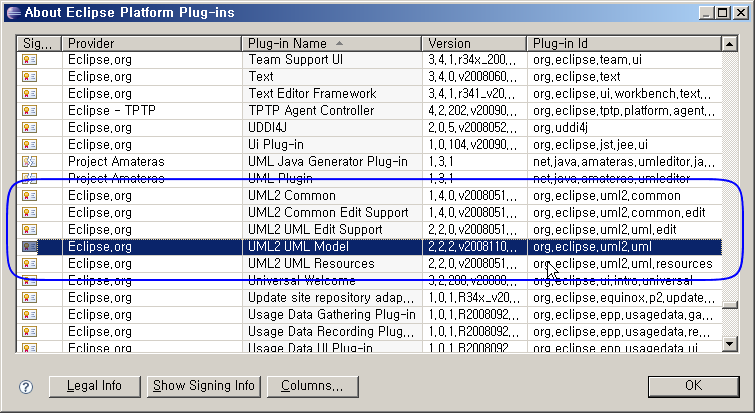The height and width of the screenshot is (413, 755).
Task: Open the Legal Info dialog
Action: (x=94, y=386)
